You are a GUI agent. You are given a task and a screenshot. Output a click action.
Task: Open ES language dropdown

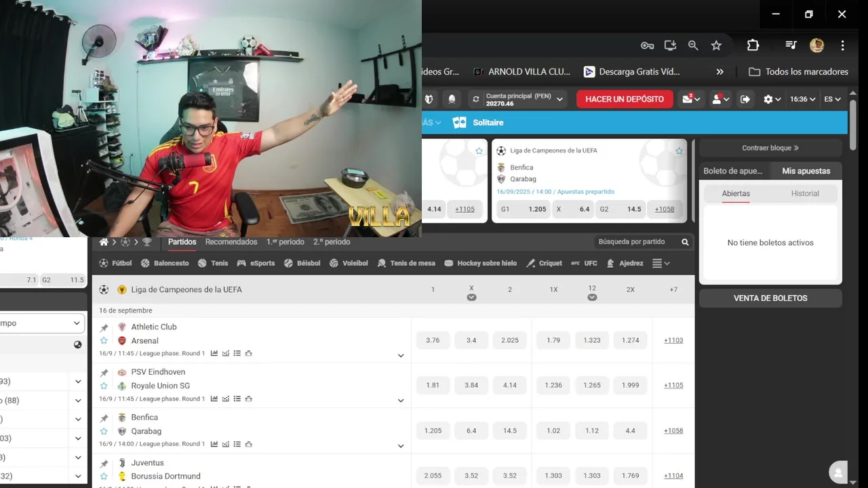tap(833, 99)
